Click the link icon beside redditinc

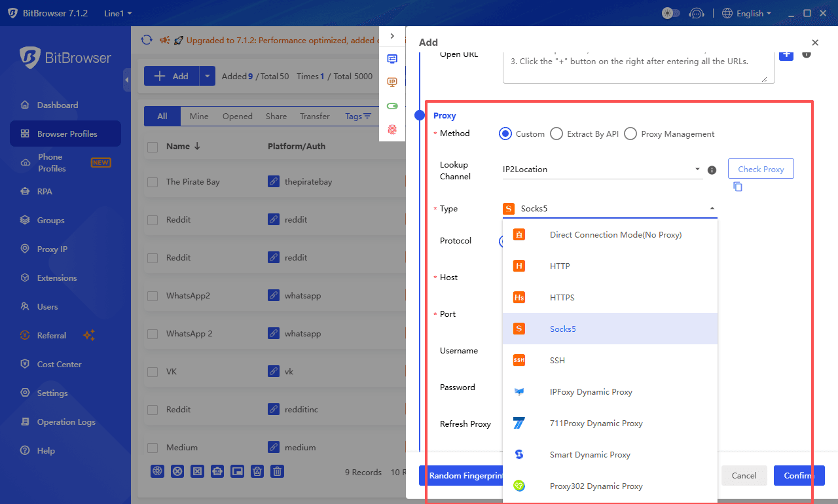click(x=274, y=409)
